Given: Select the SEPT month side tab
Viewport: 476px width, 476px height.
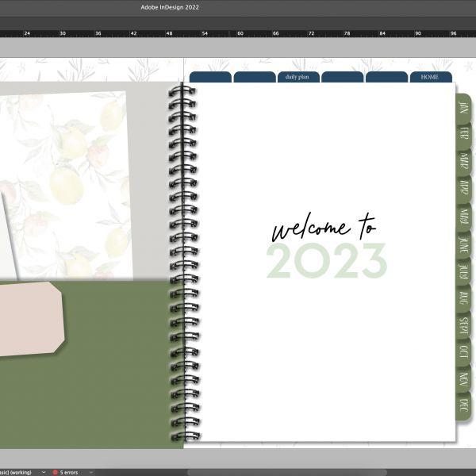Looking at the screenshot, I should (463, 324).
